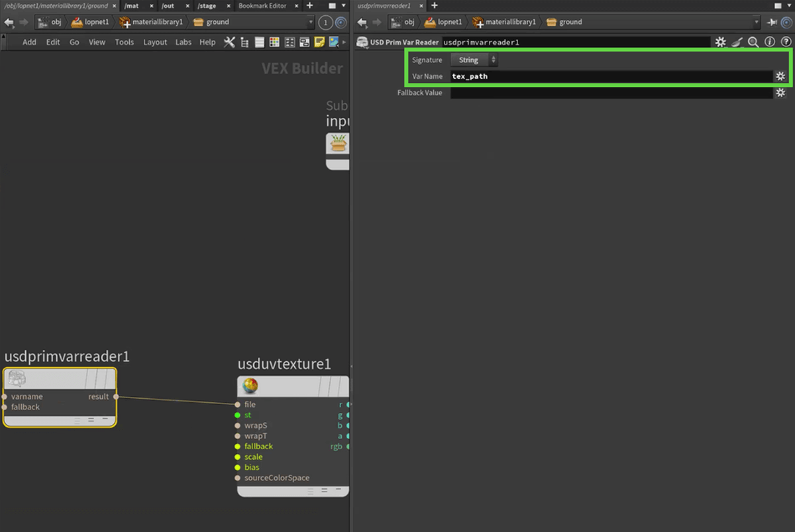Screen dimensions: 795x532
Task: Click the Var Name field containing tex_path
Action: 611,76
